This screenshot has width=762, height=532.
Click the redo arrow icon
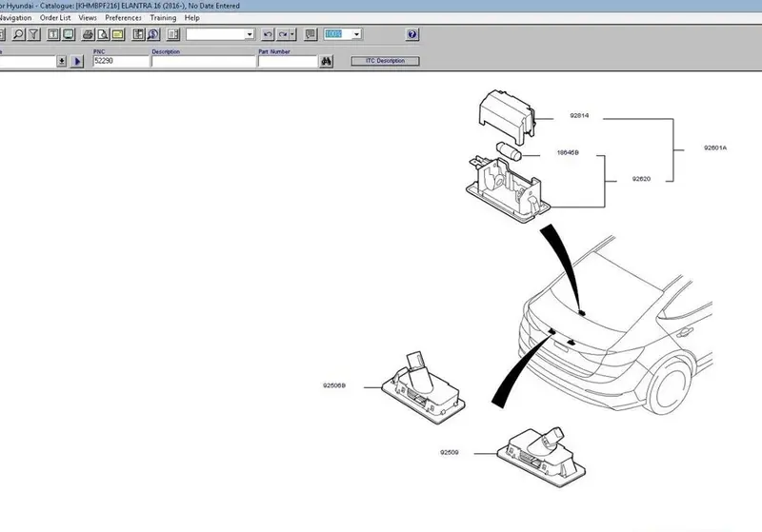(x=283, y=34)
